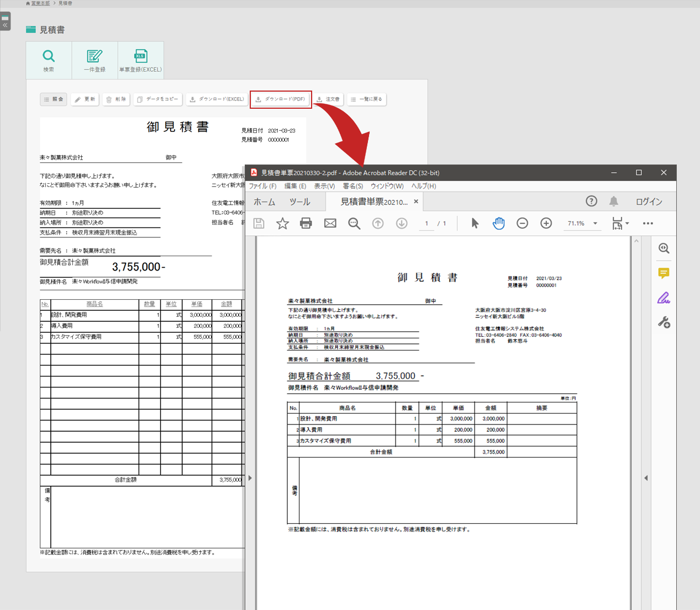700x610 pixels.
Task: Click the zoom in plus icon
Action: (x=546, y=223)
